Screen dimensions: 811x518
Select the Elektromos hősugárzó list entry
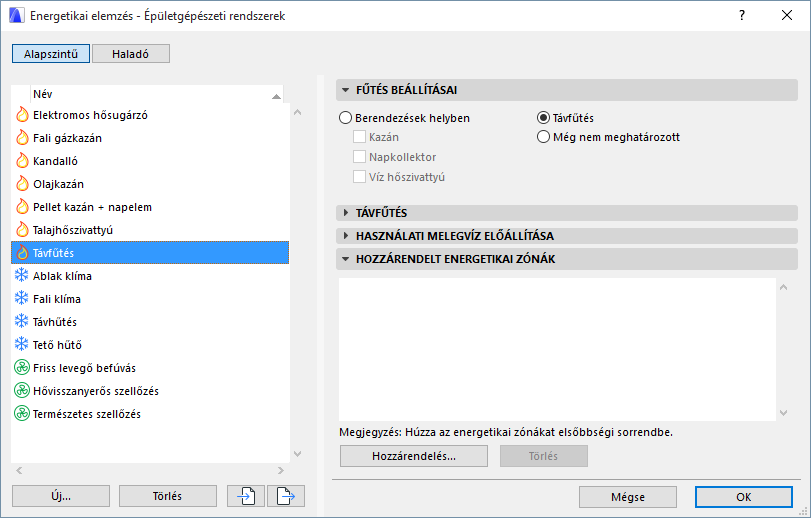(x=150, y=115)
